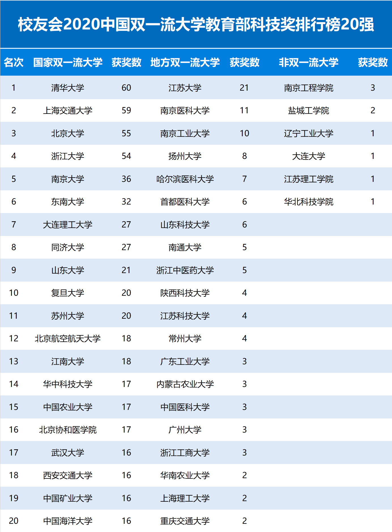The width and height of the screenshot is (392, 532).
Task: Click the cell 广东工业大学
Action: coord(185,361)
